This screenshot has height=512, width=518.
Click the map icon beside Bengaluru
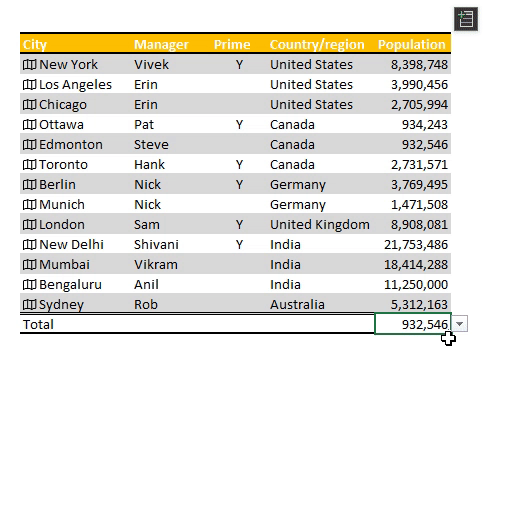point(29,284)
